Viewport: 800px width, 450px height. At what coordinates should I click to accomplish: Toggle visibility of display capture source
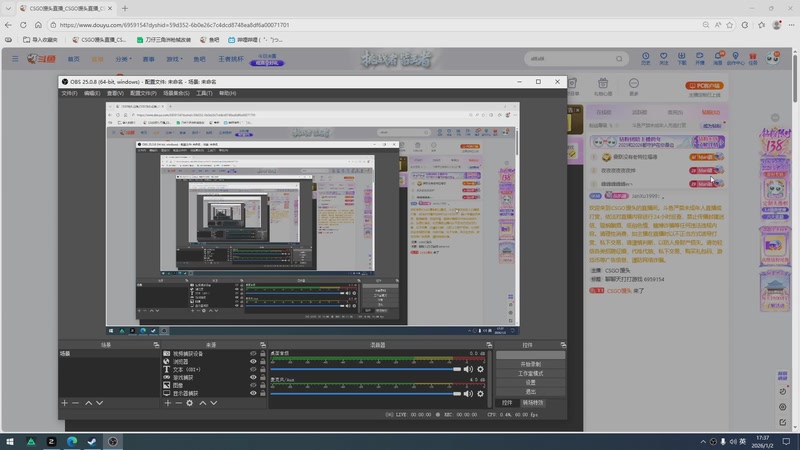[x=253, y=393]
